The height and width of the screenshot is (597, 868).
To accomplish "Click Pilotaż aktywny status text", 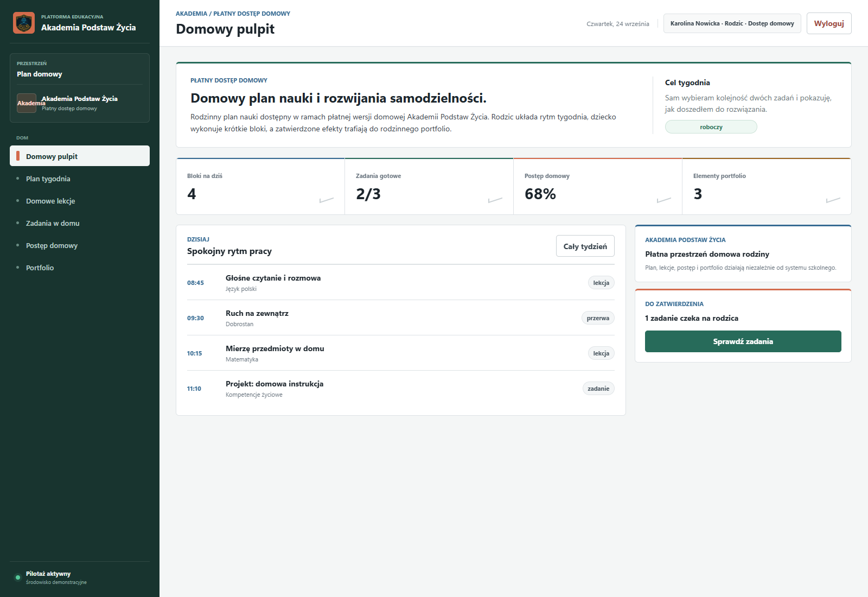I will tap(48, 574).
